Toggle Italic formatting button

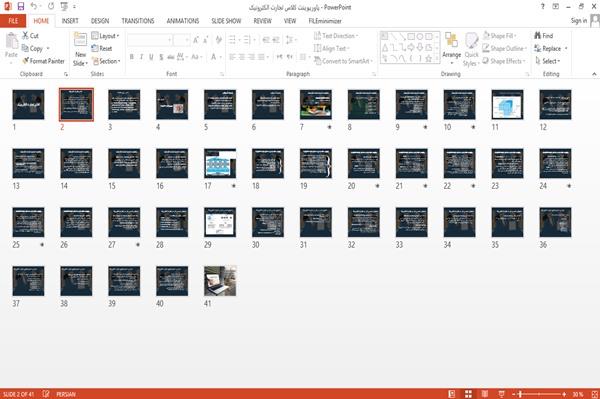[x=141, y=57]
